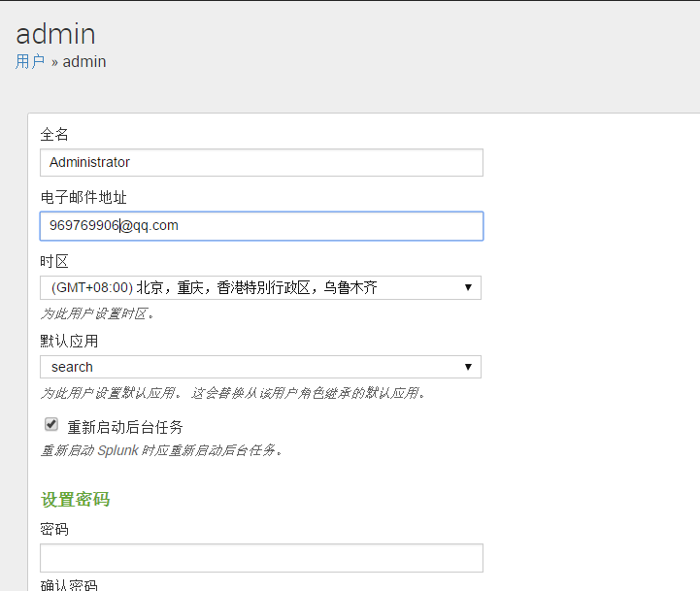This screenshot has width=700, height=591.
Task: Click the 密码 field label
Action: point(54,530)
